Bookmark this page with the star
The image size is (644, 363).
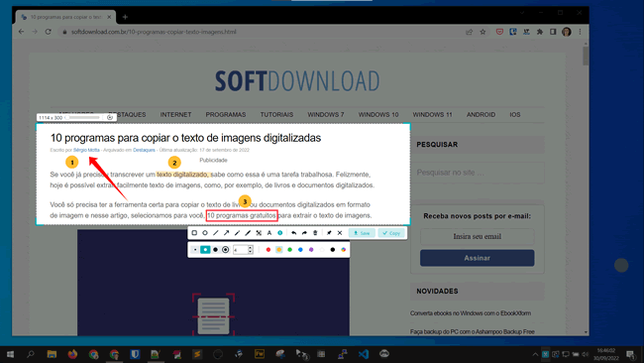pos(483,32)
